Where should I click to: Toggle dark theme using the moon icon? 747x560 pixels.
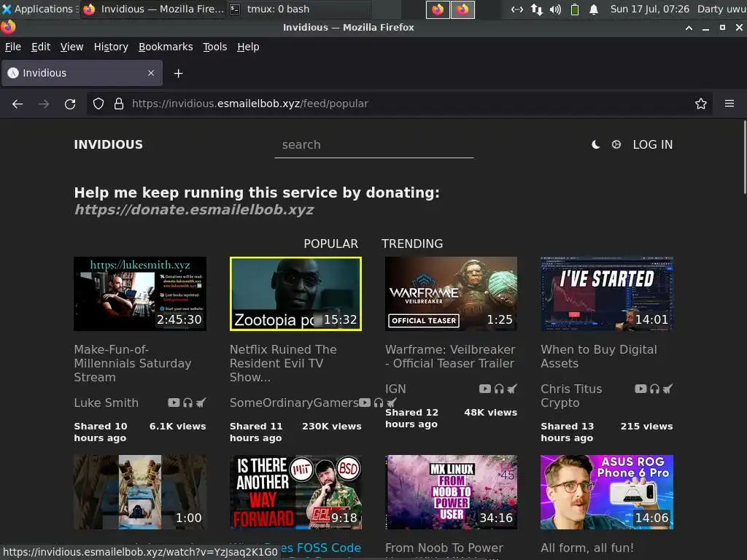[x=595, y=144]
